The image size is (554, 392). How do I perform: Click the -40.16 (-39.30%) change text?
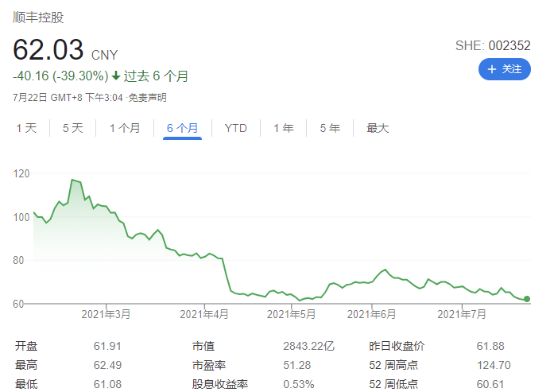point(60,76)
